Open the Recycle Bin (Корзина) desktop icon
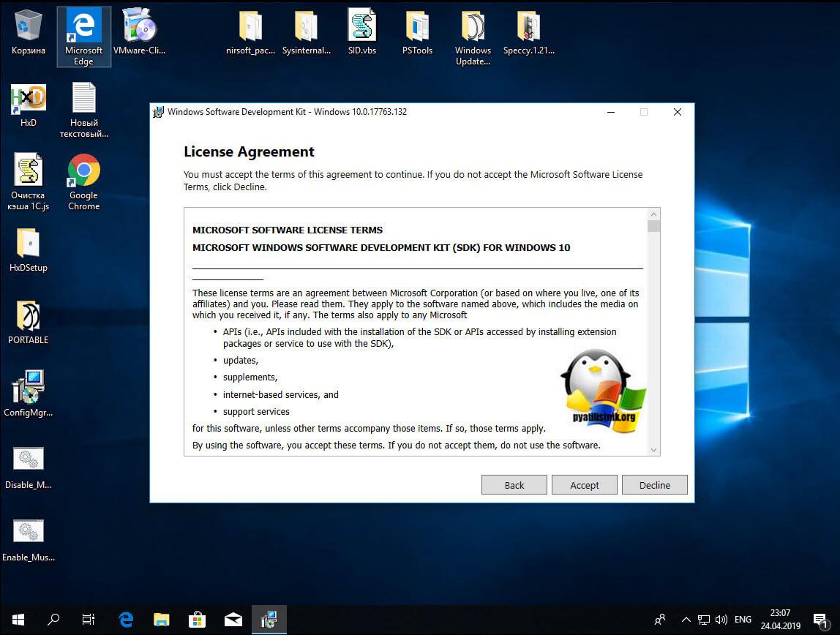 (29, 33)
